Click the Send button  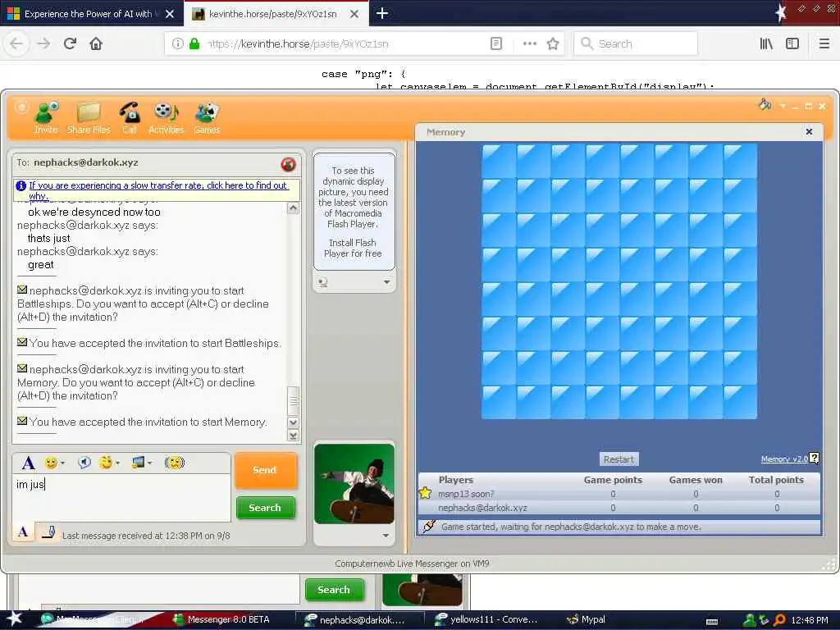click(x=265, y=470)
